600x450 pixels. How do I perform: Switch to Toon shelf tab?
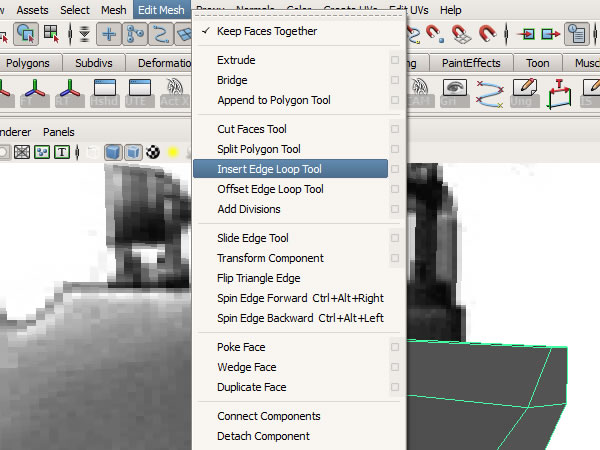click(x=538, y=63)
